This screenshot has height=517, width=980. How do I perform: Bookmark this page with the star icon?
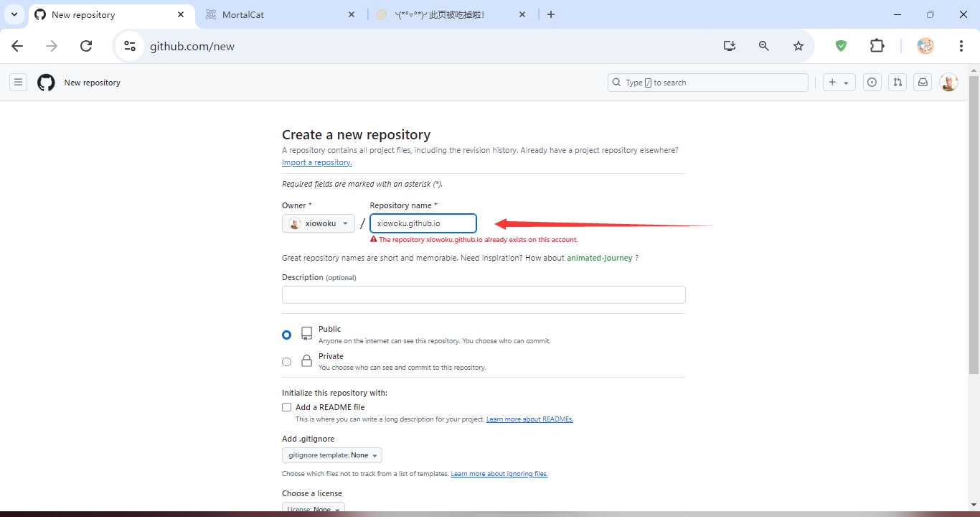coord(798,46)
